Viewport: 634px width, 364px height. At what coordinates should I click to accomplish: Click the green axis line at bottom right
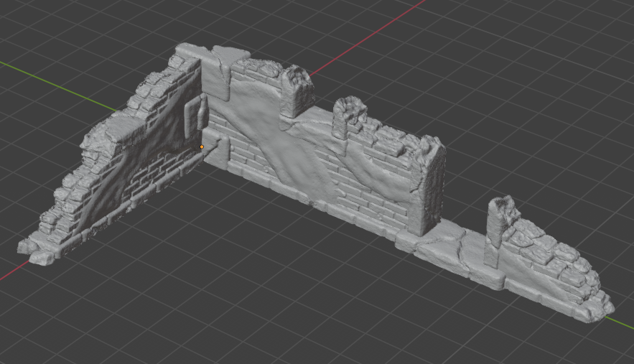pos(623,325)
